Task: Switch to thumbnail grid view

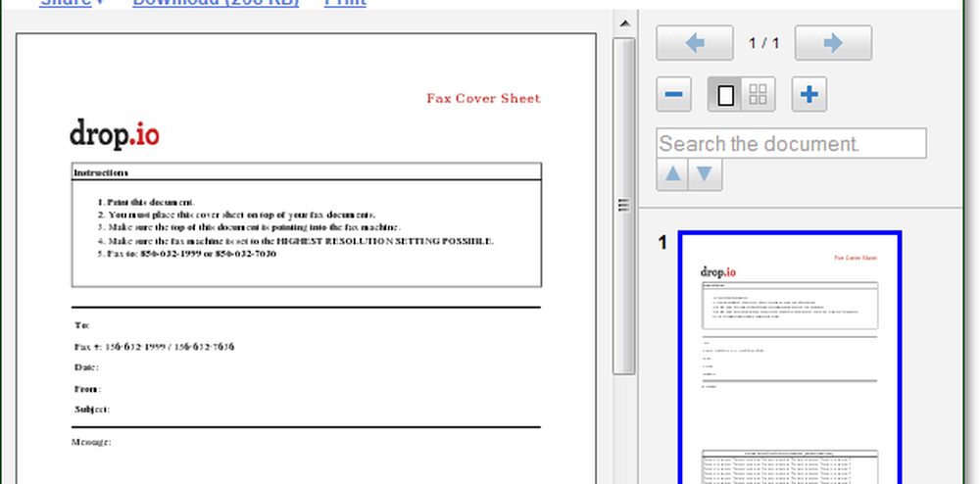Action: click(x=758, y=95)
